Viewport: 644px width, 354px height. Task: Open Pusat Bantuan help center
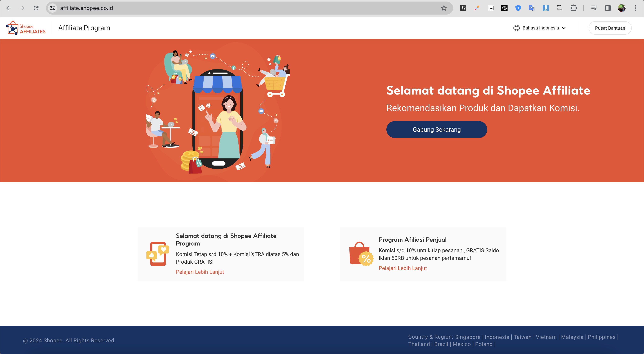click(610, 28)
